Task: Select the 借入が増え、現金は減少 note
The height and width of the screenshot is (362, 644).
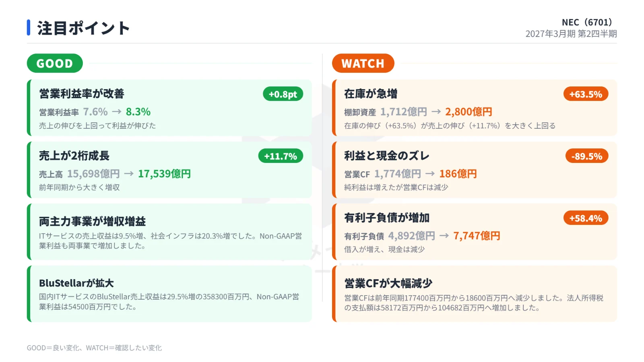Action: click(384, 249)
